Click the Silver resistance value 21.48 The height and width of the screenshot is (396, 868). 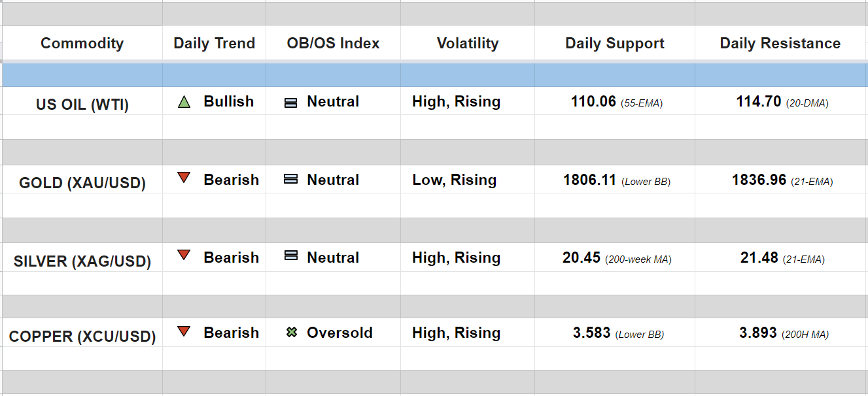click(x=759, y=257)
